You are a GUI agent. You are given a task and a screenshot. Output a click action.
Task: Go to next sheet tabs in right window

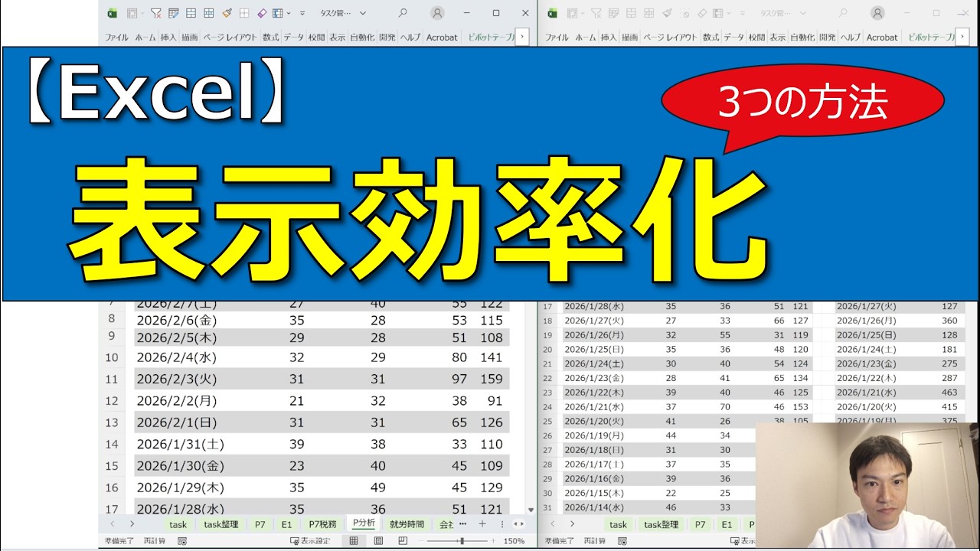point(572,524)
